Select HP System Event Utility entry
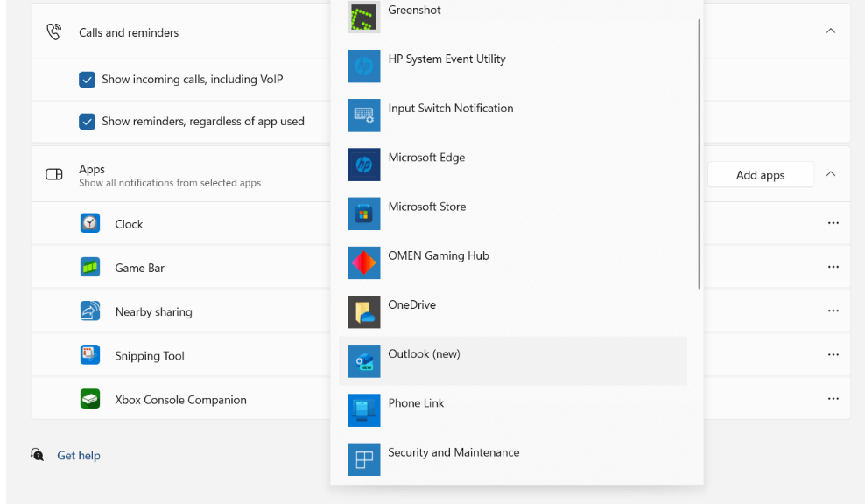Viewport: 865px width, 504px height. (513, 66)
